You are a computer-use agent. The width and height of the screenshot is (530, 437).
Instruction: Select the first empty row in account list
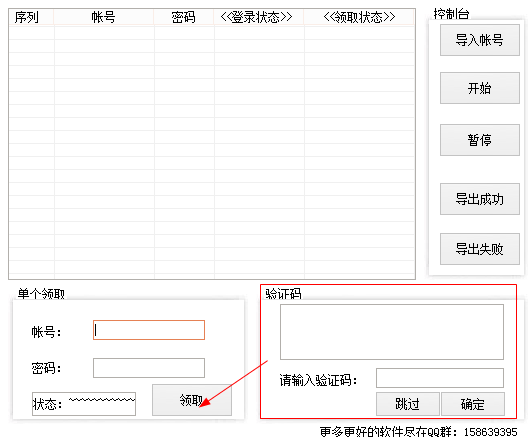(212, 33)
